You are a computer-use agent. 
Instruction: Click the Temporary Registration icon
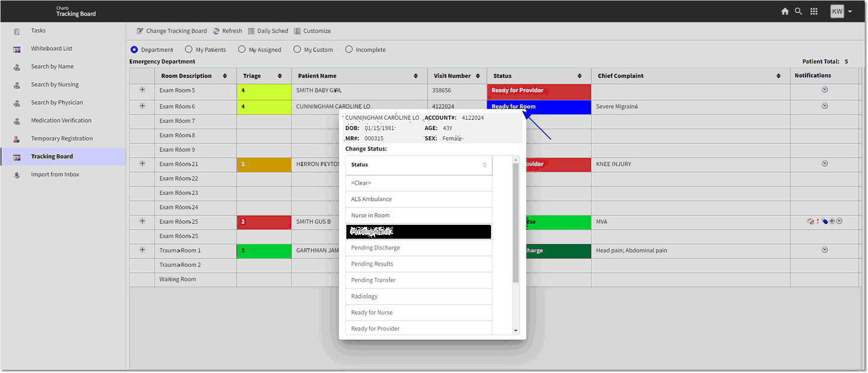click(17, 139)
